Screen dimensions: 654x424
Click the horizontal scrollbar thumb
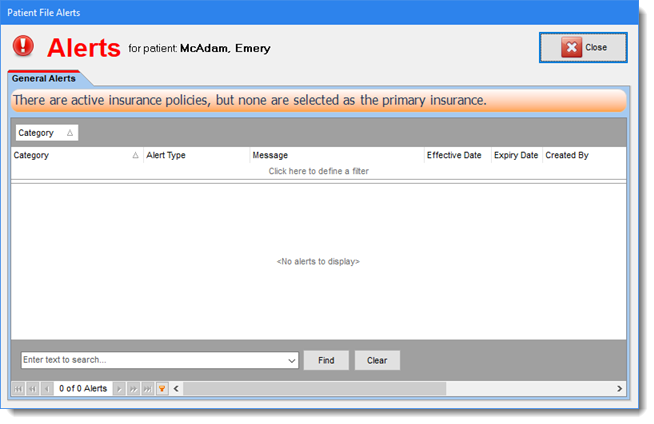(x=314, y=389)
